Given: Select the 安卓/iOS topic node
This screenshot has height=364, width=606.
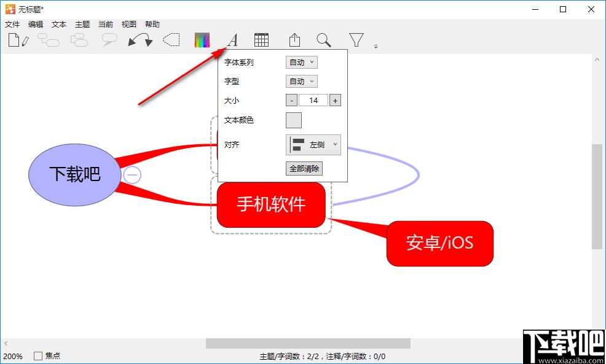Looking at the screenshot, I should tap(440, 243).
